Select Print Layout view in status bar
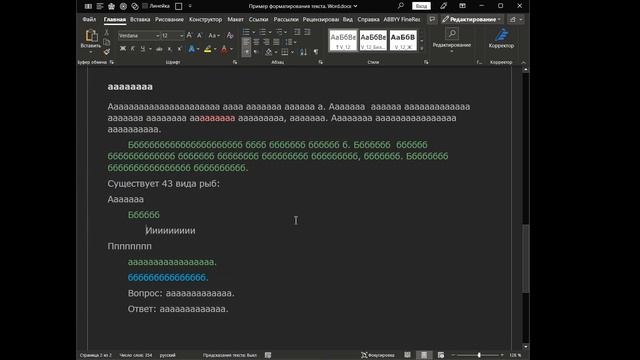This screenshot has width=640, height=360. 424,355
